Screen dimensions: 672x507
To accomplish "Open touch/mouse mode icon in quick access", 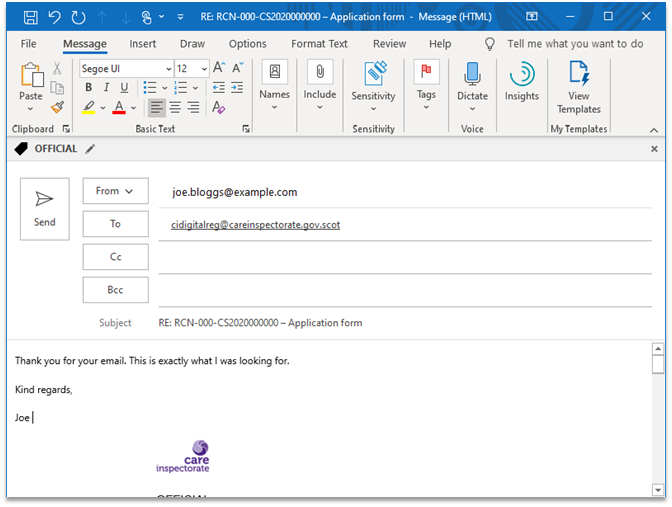I will tap(147, 18).
